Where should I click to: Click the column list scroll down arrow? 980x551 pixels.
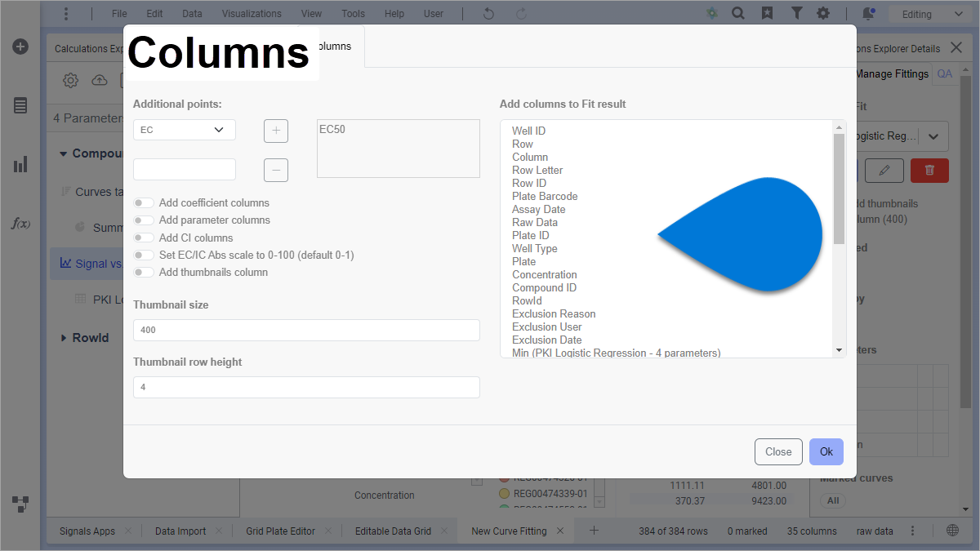tap(839, 351)
